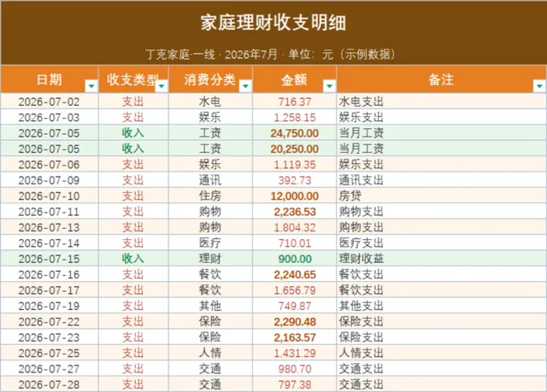The image size is (547, 392).
Task: Click the subtitle 丁克家庭·一线 2026年7月
Action: point(211,55)
